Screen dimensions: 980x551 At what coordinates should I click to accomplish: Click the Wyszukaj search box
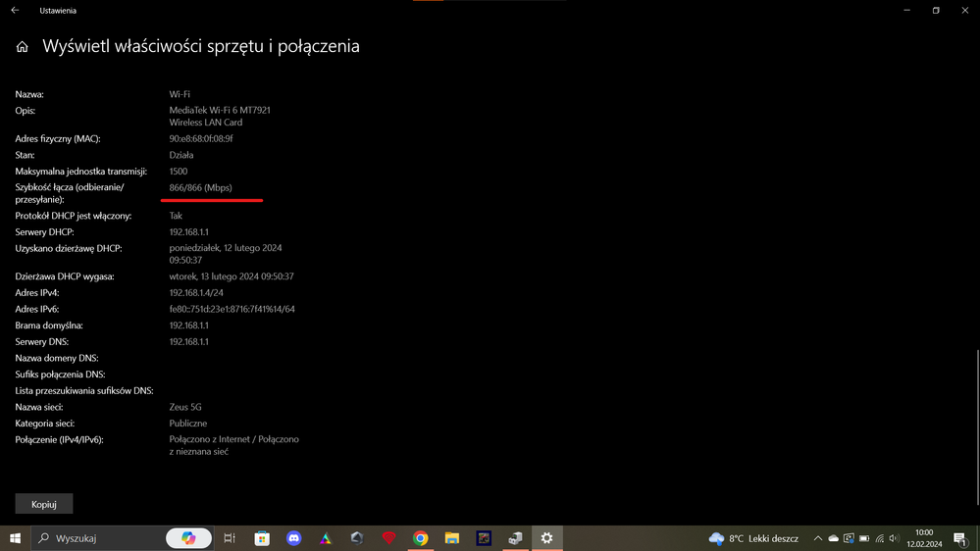click(x=100, y=538)
